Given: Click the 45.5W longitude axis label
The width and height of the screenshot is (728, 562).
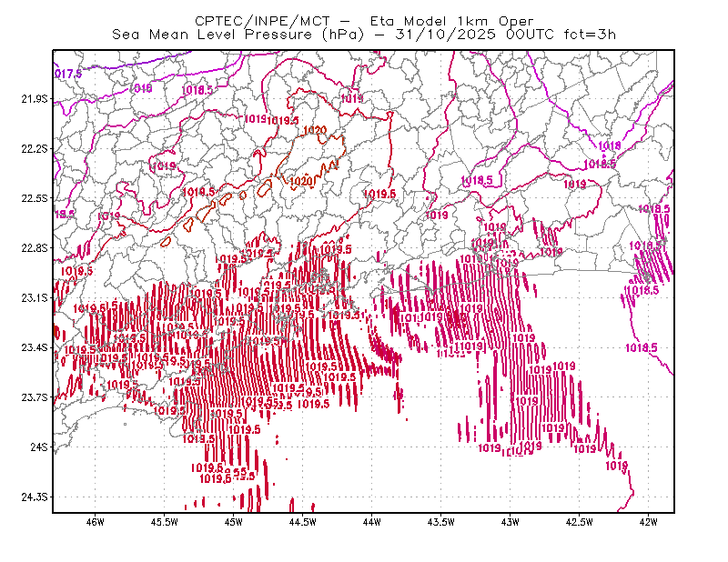Looking at the screenshot, I should tap(165, 522).
